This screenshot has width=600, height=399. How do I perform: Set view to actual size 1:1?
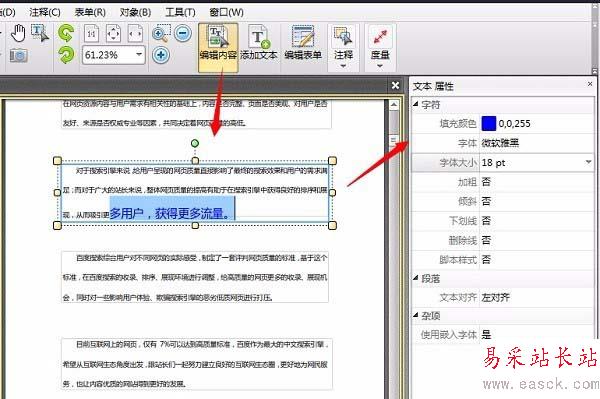[91, 34]
